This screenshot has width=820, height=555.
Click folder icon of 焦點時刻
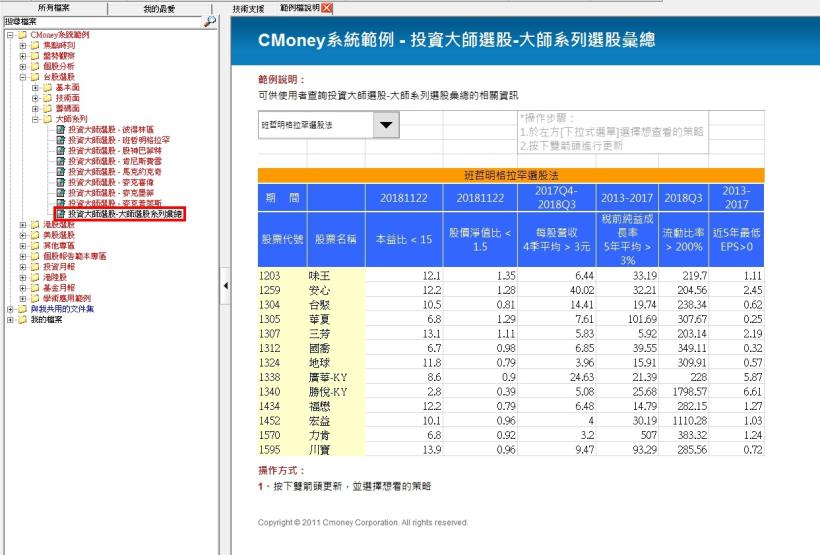pos(35,46)
